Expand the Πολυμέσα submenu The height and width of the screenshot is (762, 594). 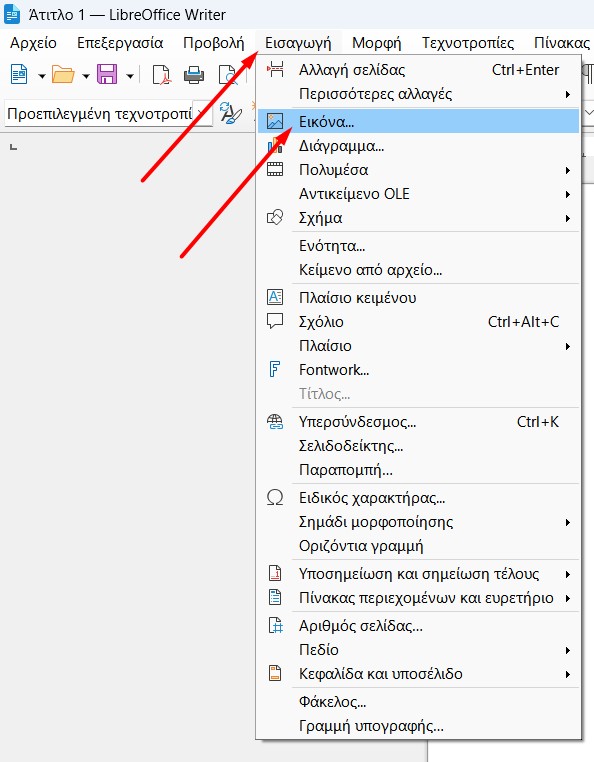(418, 170)
